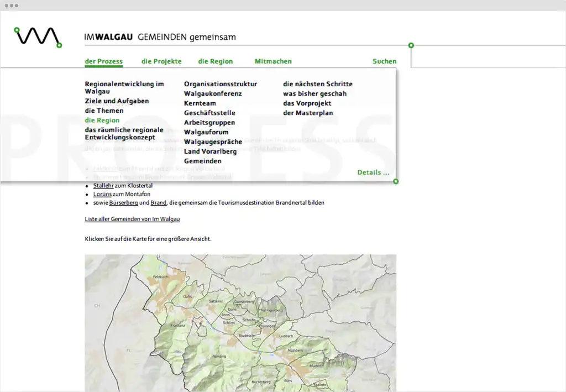The width and height of the screenshot is (566, 392).
Task: Select "Mitmachen" in the navigation bar
Action: click(273, 61)
